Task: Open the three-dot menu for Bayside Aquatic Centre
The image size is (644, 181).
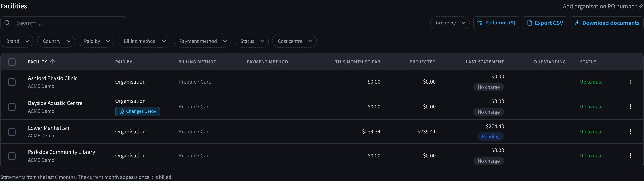Action: (x=630, y=107)
